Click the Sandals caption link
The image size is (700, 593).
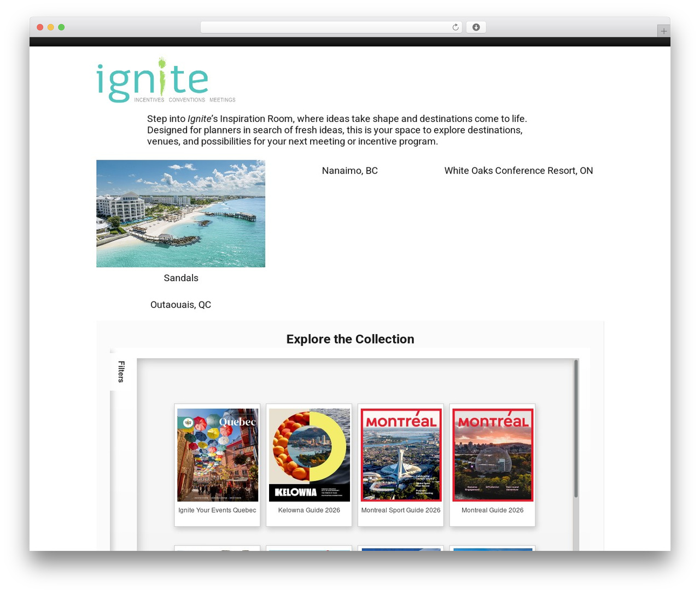[x=181, y=278]
